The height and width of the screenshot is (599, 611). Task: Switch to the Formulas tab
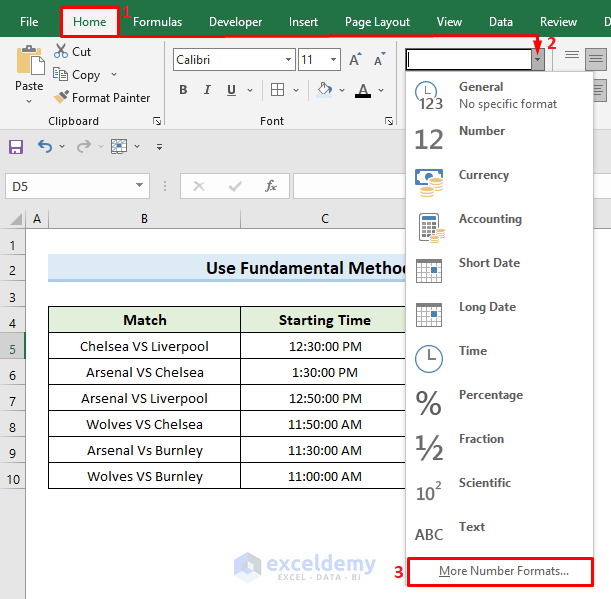[x=158, y=22]
